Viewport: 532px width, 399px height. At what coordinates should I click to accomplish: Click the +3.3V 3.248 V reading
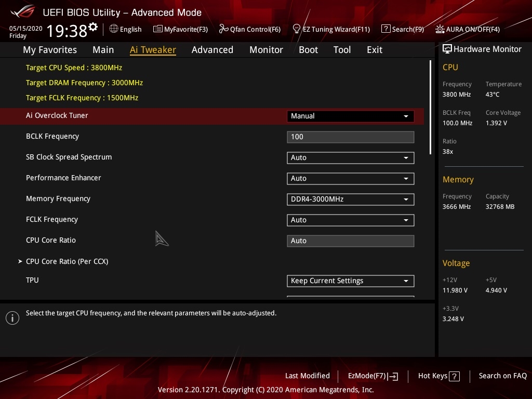(x=453, y=319)
